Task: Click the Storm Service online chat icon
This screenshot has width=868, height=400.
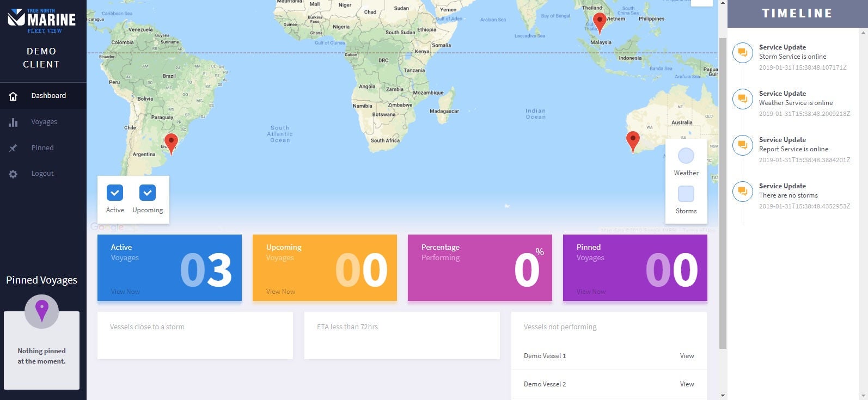Action: [742, 53]
